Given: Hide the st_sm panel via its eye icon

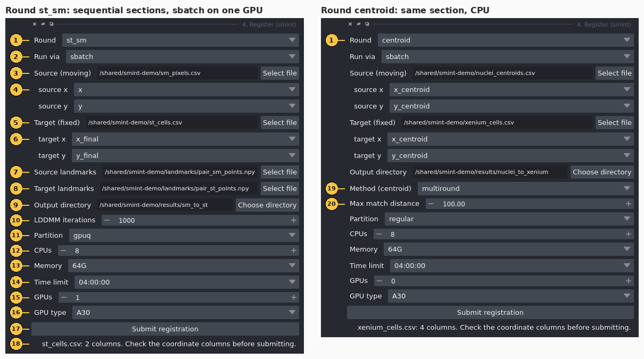Looking at the screenshot, I should (x=43, y=24).
